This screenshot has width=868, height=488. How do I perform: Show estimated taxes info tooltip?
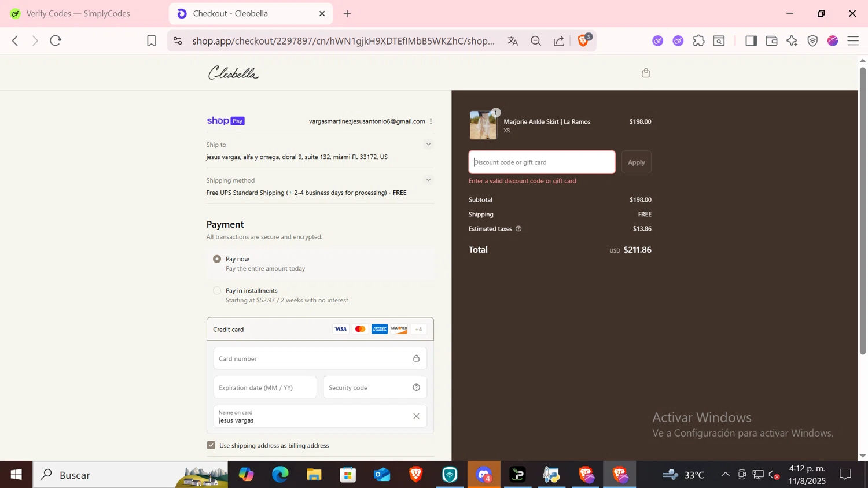tap(518, 229)
